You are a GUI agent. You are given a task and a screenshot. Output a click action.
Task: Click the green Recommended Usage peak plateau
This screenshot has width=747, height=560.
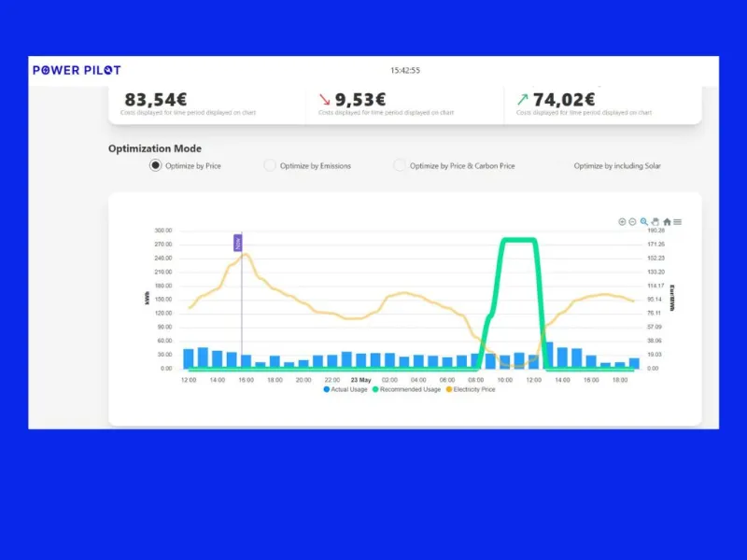pyautogui.click(x=519, y=240)
